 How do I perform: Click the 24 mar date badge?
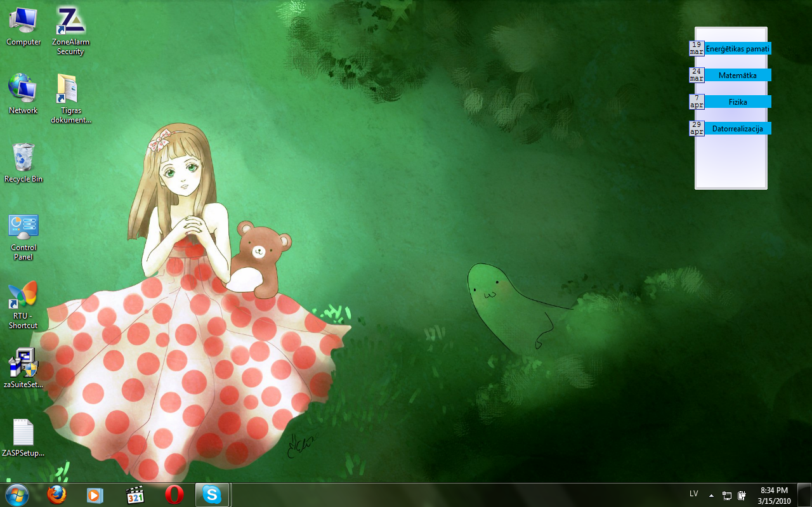(697, 75)
